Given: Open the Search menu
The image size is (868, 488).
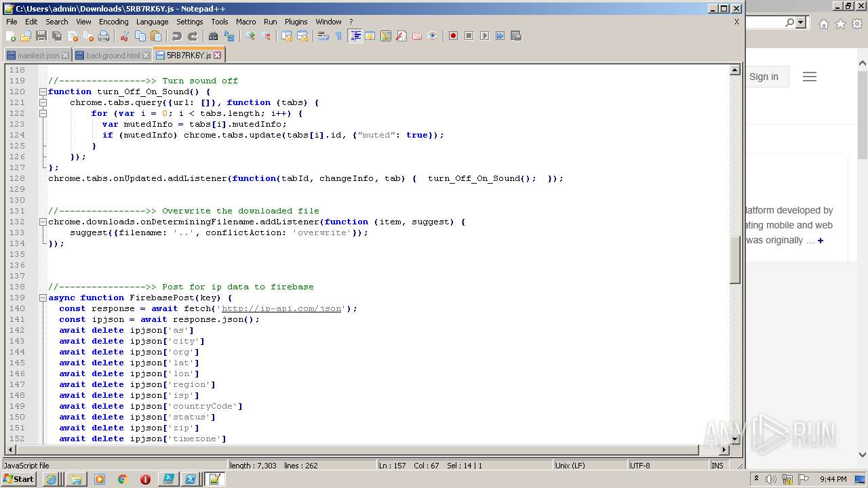Looking at the screenshot, I should 57,22.
